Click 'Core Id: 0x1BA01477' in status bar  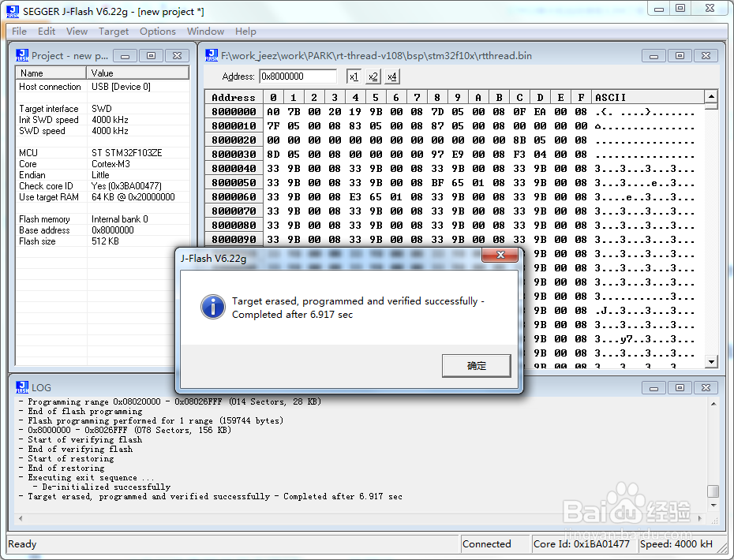tap(582, 543)
